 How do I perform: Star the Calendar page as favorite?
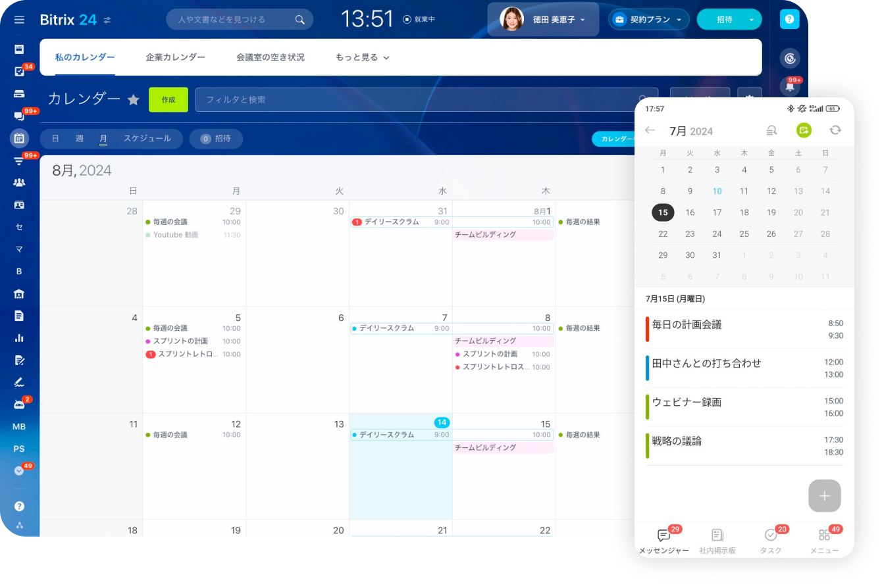[134, 100]
